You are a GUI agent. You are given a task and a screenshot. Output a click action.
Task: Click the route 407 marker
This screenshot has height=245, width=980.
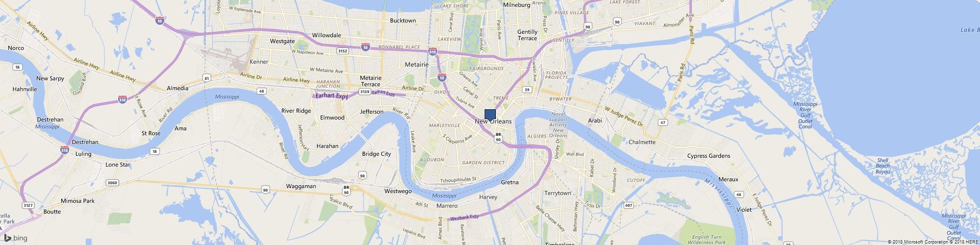(x=629, y=205)
